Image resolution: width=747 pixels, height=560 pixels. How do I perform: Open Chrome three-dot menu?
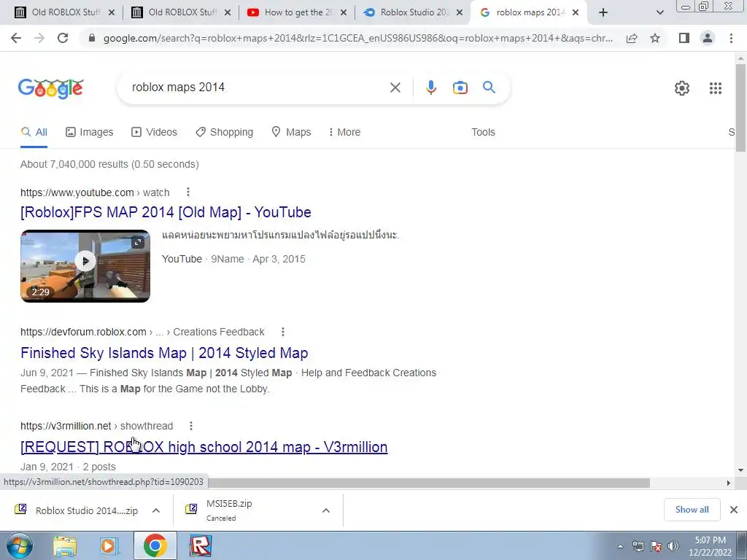[731, 38]
